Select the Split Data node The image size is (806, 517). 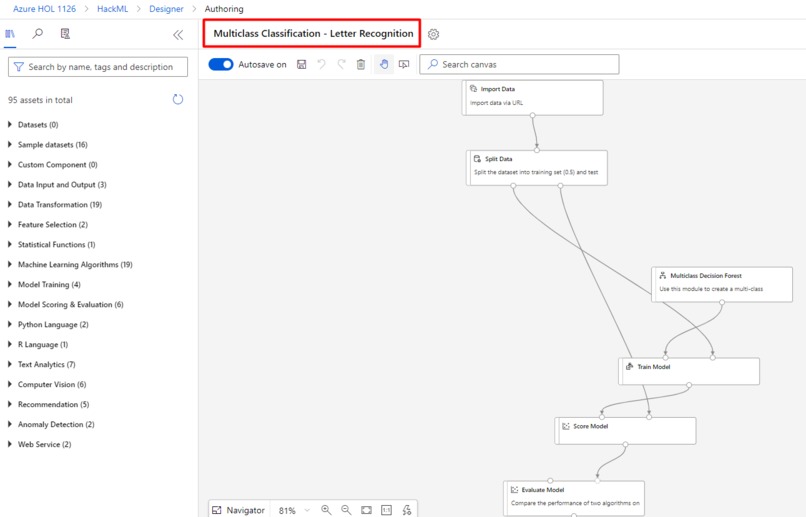[537, 168]
